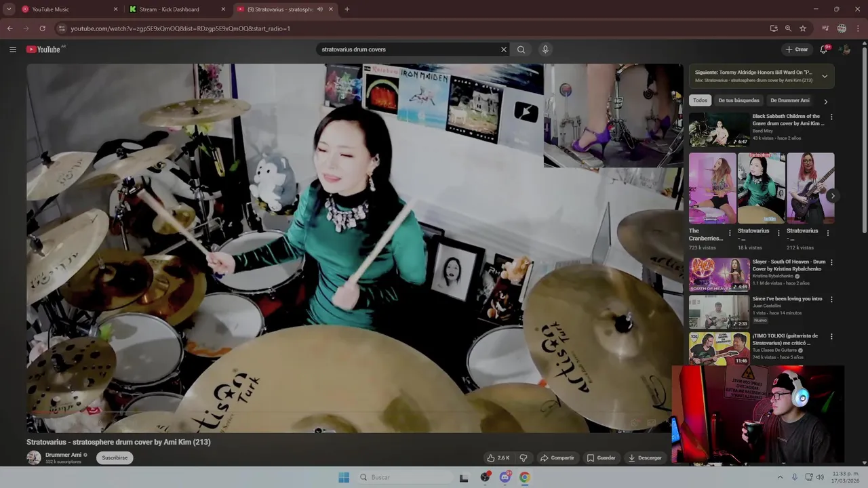The image size is (868, 488).
Task: Close the Stratovarius video tab
Action: (x=332, y=9)
